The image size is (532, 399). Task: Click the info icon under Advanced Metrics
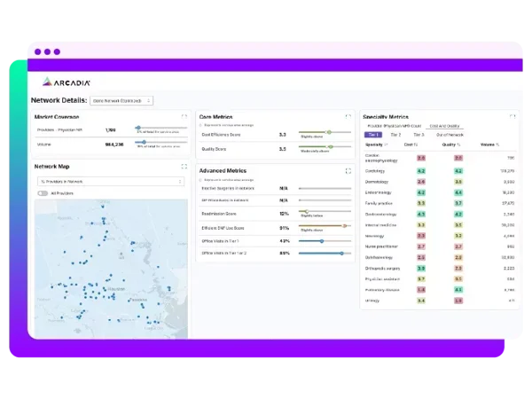pos(200,180)
